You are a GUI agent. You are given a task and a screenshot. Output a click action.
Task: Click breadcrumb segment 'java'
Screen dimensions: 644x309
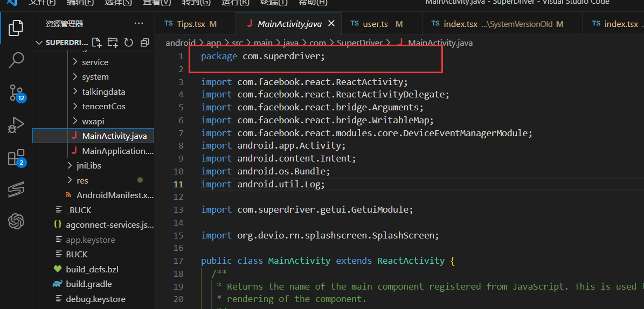pos(290,43)
